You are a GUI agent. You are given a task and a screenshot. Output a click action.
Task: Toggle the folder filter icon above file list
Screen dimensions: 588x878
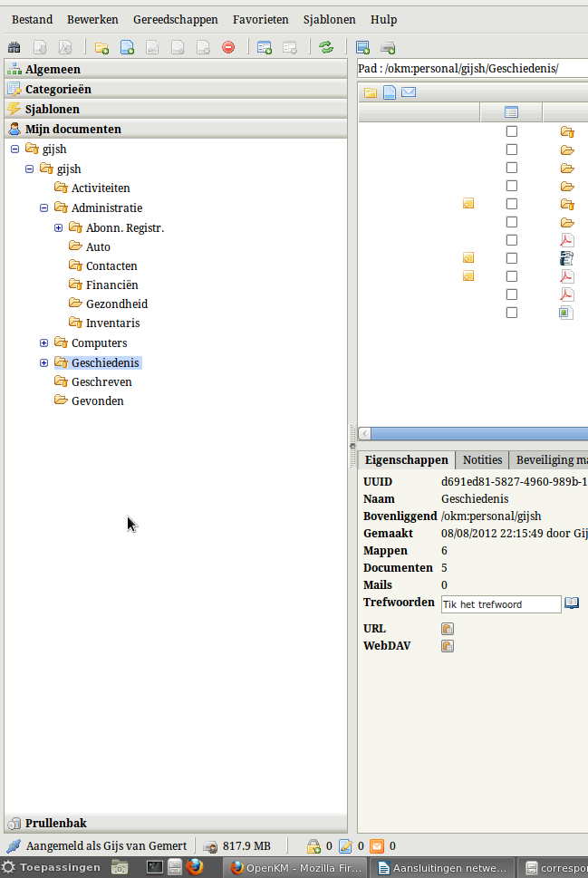tap(371, 92)
